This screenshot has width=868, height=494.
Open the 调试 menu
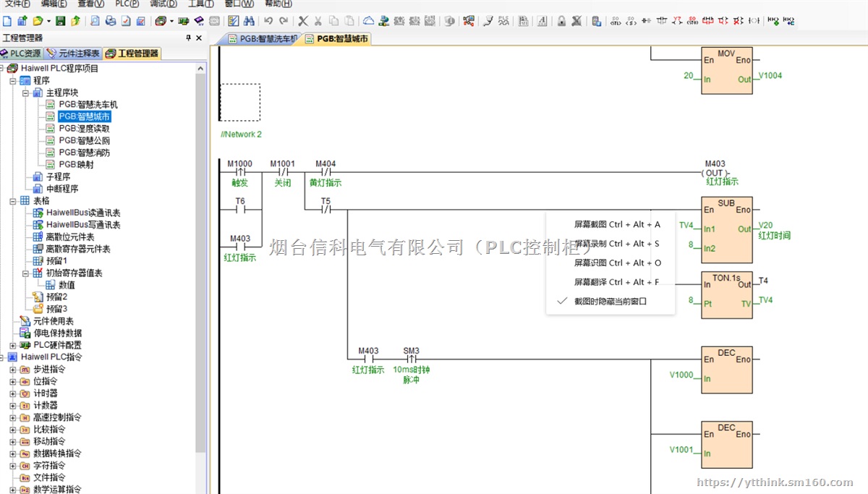click(163, 4)
